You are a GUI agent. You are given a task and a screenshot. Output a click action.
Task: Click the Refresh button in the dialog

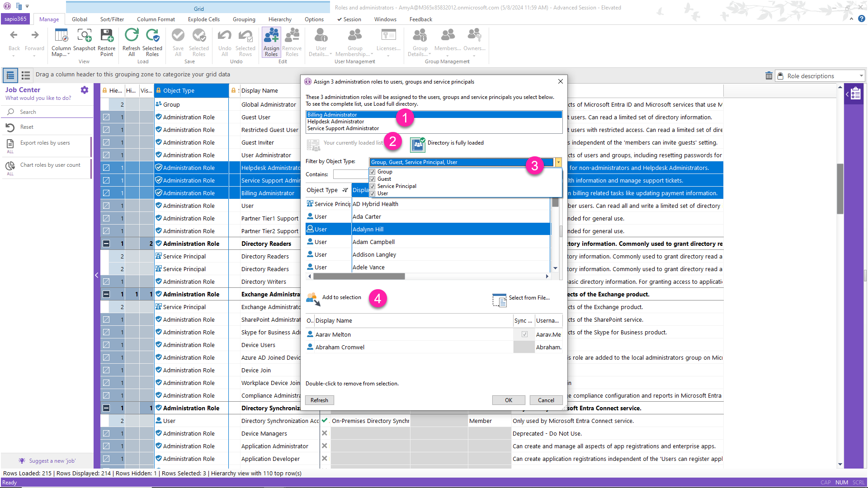[x=320, y=400]
